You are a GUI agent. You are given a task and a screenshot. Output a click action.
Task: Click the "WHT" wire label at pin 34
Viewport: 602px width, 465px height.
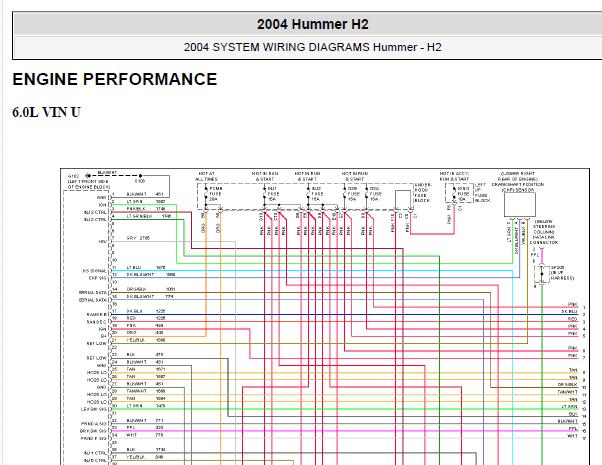pos(131,435)
